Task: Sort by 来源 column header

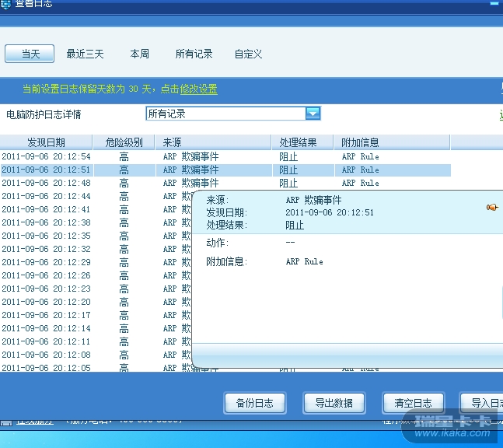Action: 213,142
